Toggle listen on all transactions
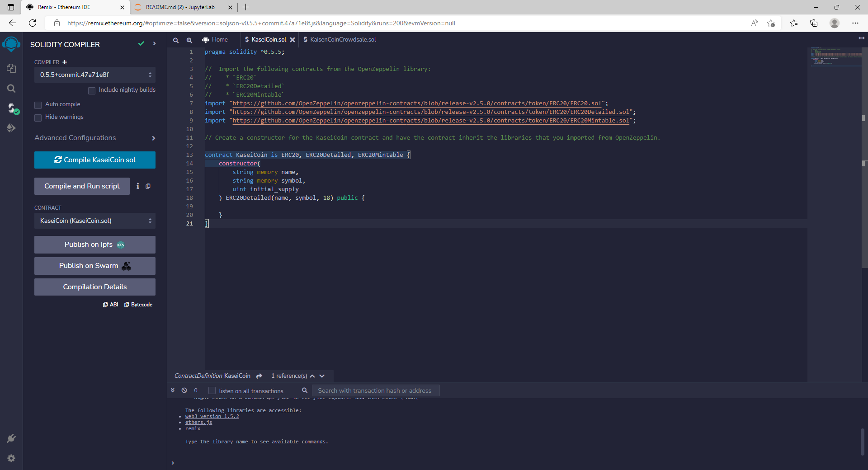This screenshot has width=868, height=470. 212,390
